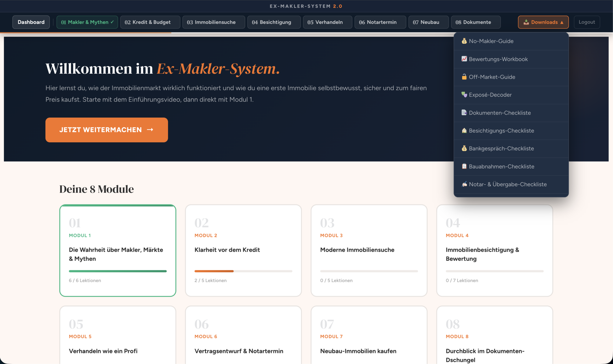Click the orange MODUL 2 label
This screenshot has width=613, height=364.
(x=206, y=235)
